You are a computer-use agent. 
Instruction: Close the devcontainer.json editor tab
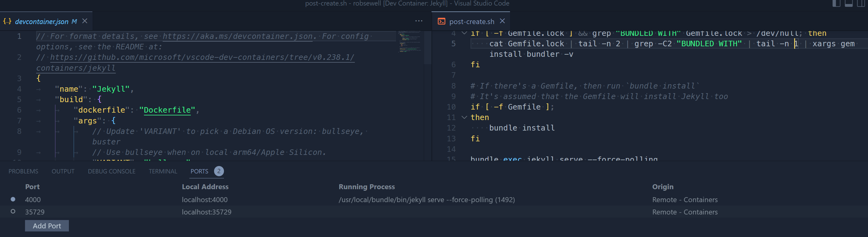[85, 21]
